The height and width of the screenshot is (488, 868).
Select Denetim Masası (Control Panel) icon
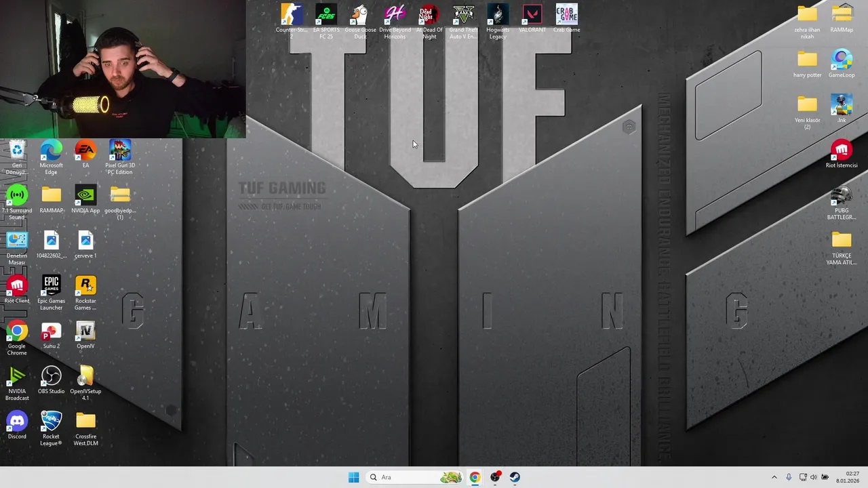tap(17, 240)
